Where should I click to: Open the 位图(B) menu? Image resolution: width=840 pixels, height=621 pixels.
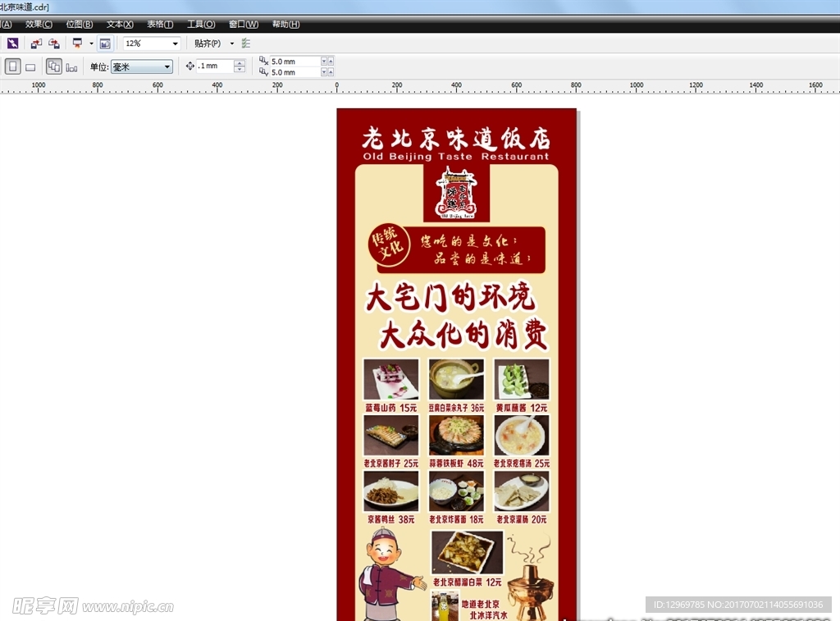pos(80,24)
